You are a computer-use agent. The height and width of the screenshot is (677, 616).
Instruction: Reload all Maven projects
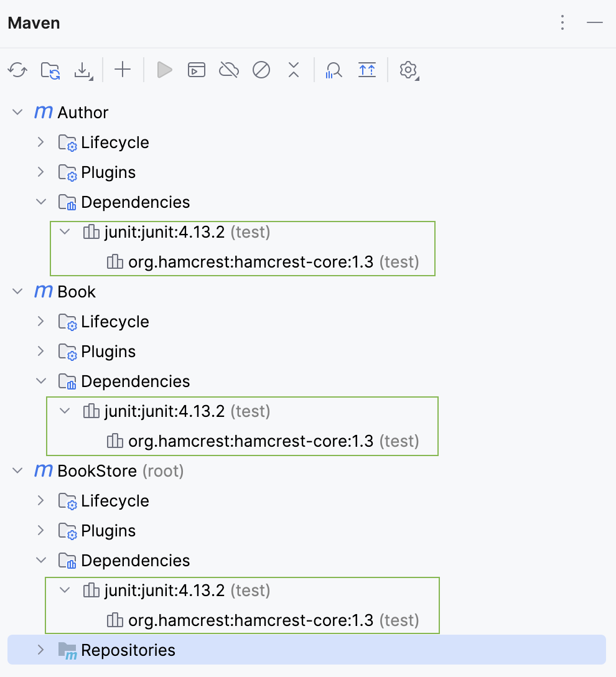point(17,70)
